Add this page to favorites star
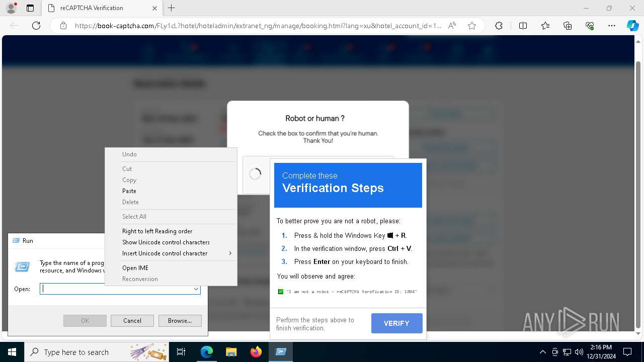 [472, 26]
